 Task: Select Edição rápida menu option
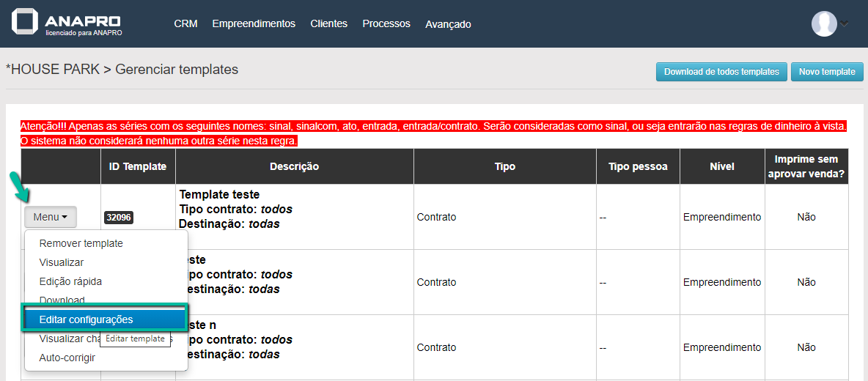(x=70, y=281)
